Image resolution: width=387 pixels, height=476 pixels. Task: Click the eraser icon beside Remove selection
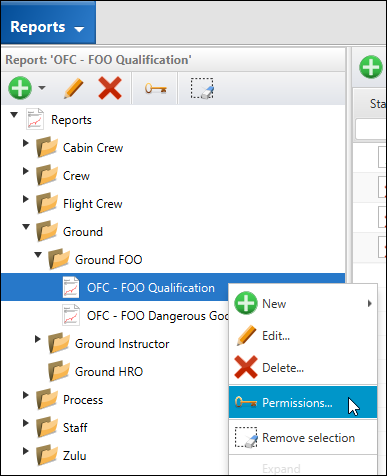tap(246, 437)
